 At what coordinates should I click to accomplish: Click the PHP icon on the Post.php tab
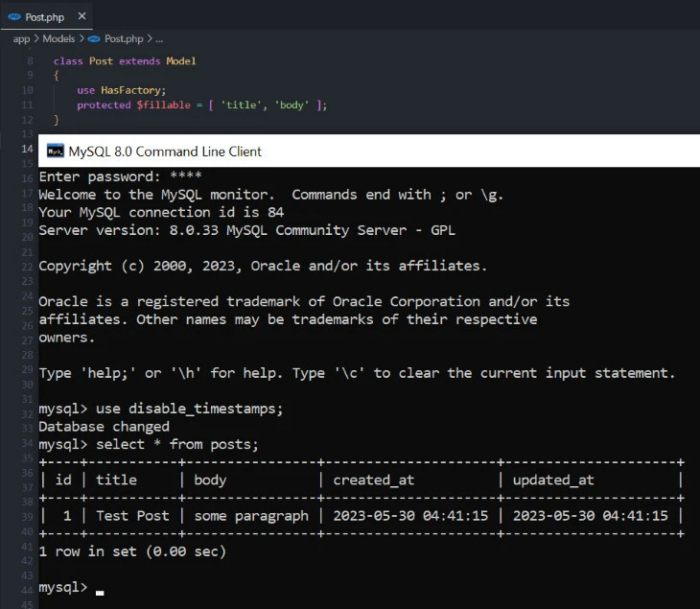click(14, 17)
